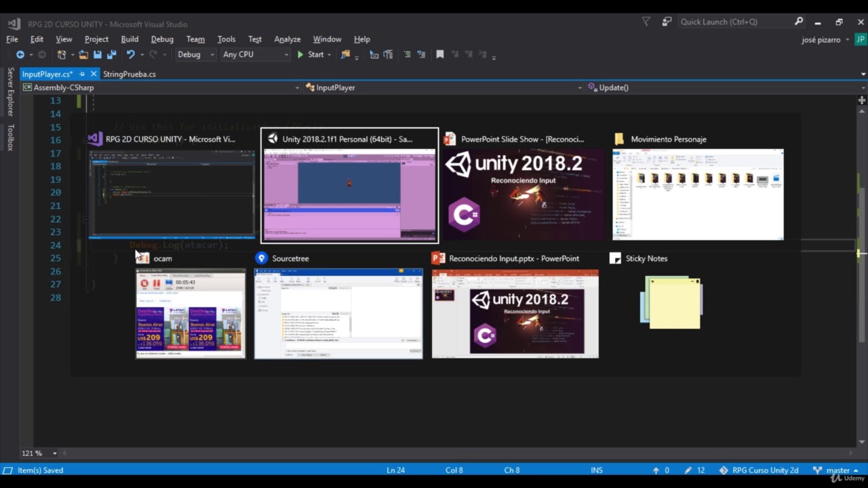868x488 pixels.
Task: Click the Quick Launch search magnifier
Action: (x=799, y=22)
